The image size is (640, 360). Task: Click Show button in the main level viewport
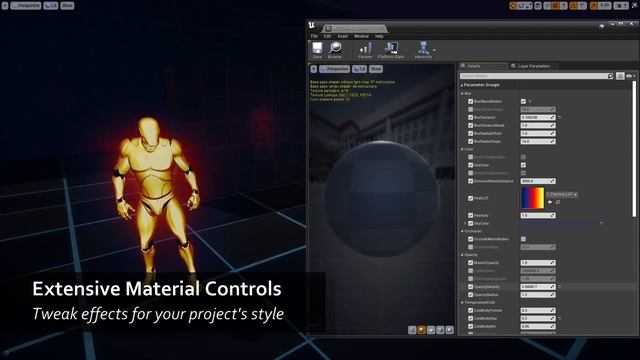[67, 6]
